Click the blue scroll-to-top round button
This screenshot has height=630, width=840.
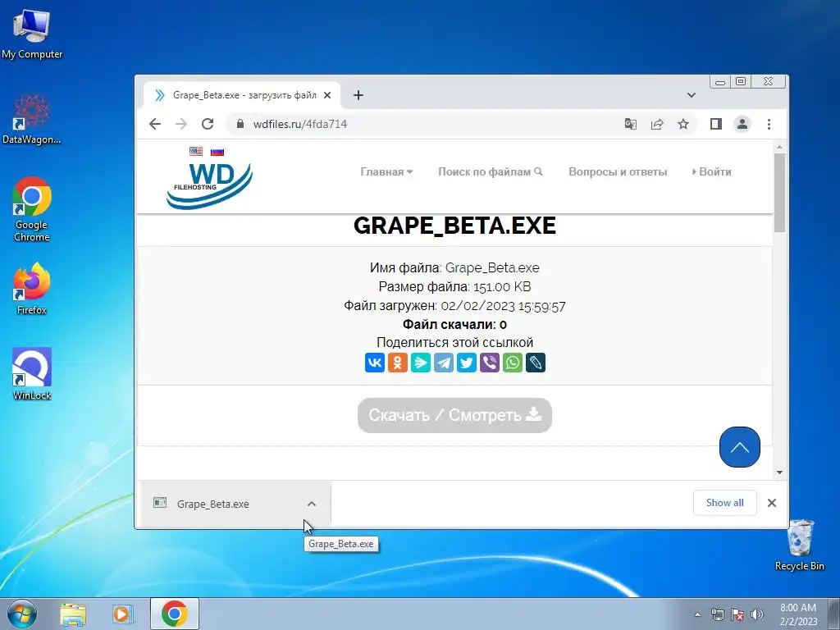coord(739,447)
